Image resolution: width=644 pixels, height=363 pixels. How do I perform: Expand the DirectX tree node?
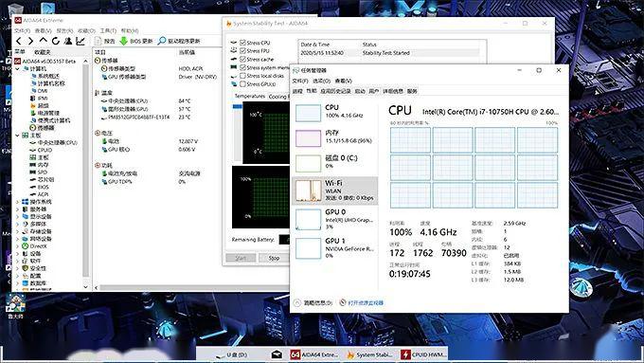(x=17, y=246)
